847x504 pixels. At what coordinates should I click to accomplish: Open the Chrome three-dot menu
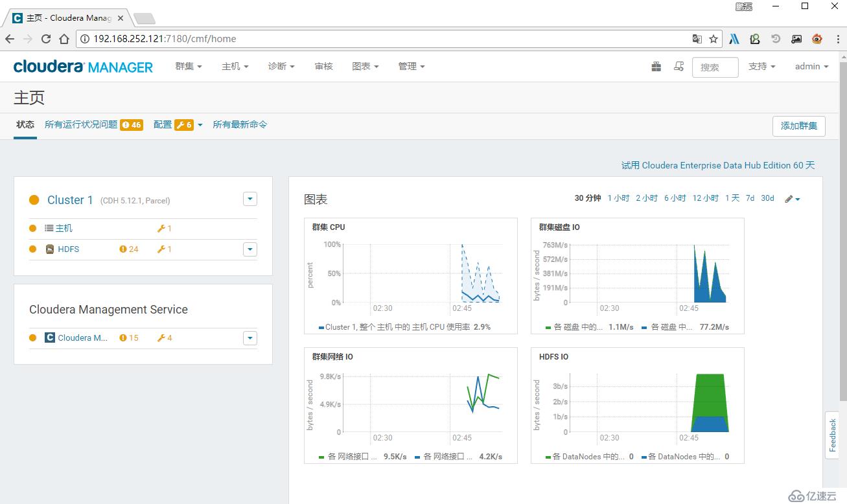pyautogui.click(x=837, y=39)
